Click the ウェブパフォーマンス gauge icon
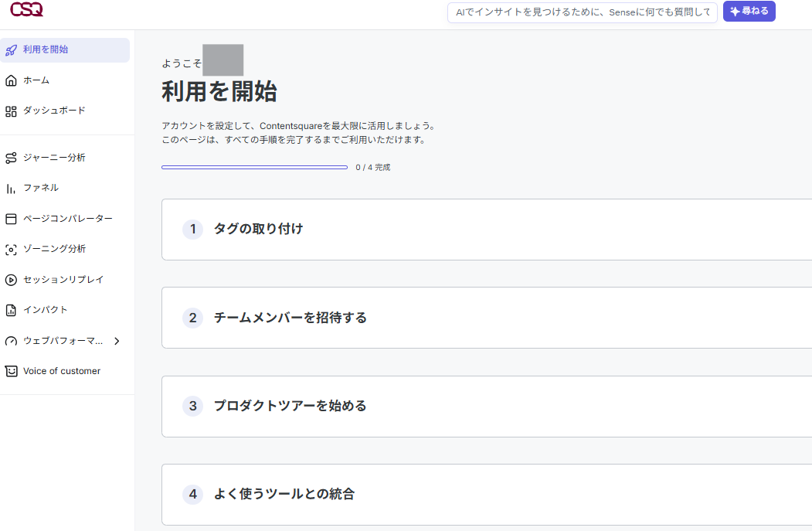Image resolution: width=812 pixels, height=531 pixels. [11, 341]
